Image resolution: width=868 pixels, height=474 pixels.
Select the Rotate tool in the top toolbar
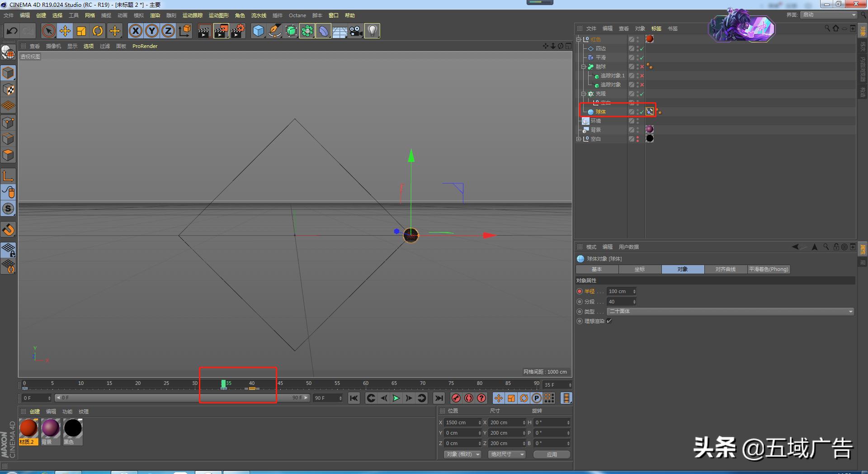click(98, 31)
